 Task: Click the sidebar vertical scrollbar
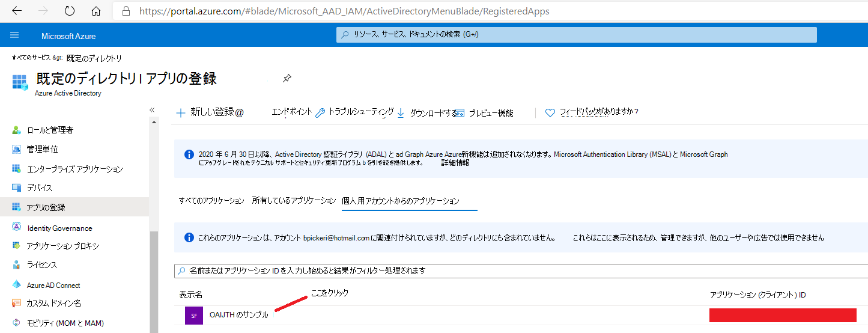(154, 283)
